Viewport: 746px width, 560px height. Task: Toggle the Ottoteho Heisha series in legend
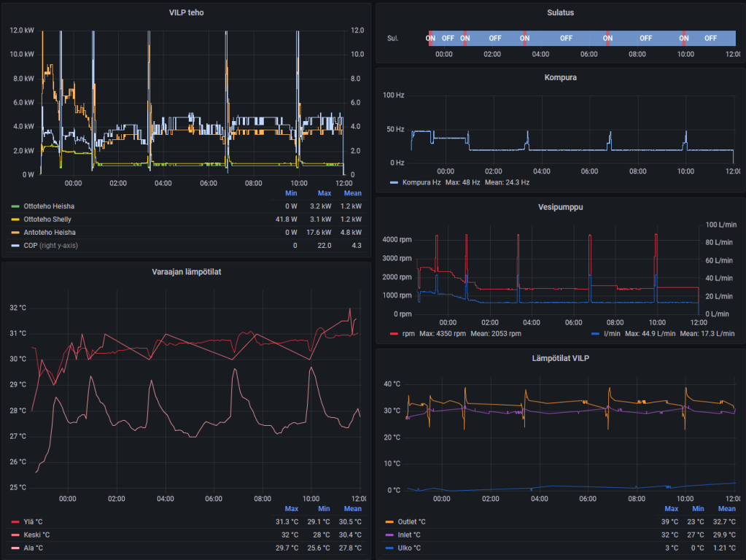pyautogui.click(x=49, y=206)
